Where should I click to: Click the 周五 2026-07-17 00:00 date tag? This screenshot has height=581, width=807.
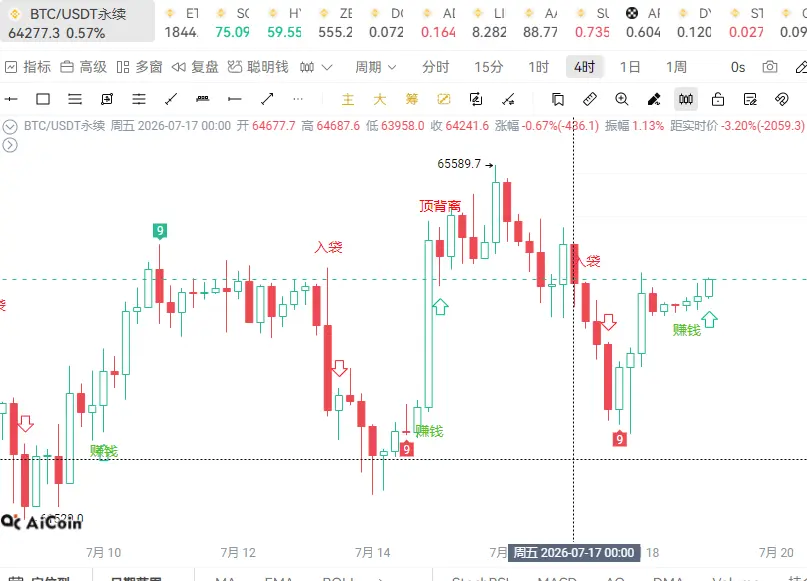[x=574, y=553]
